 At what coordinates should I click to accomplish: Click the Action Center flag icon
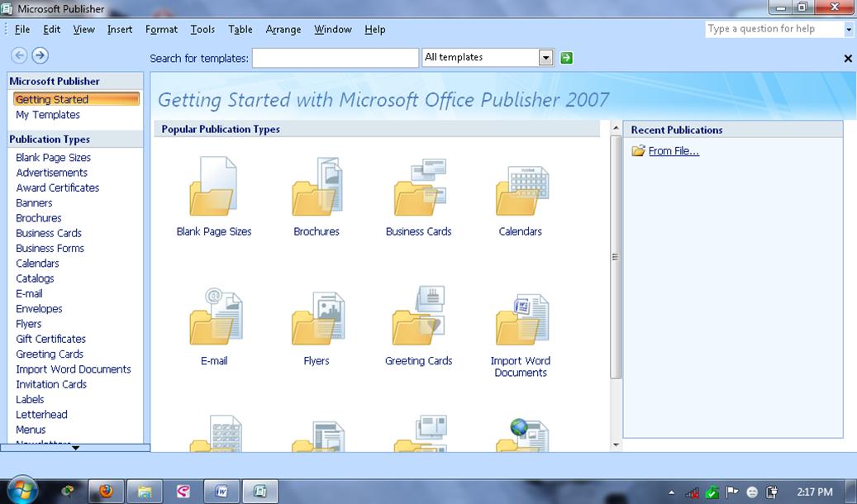pyautogui.click(x=732, y=492)
